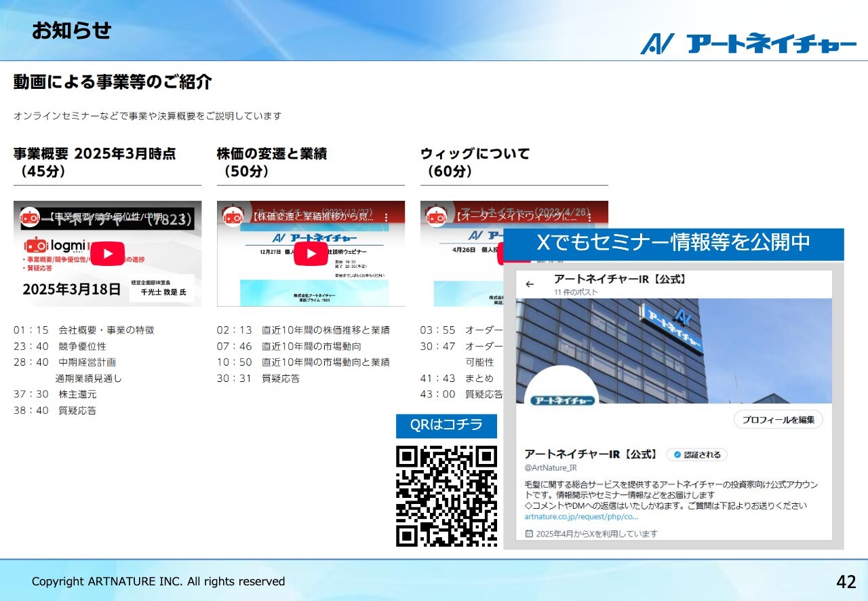The image size is (868, 601).
Task: Click the Copyright ARTNATURE INC. footer text
Action: pos(159,581)
